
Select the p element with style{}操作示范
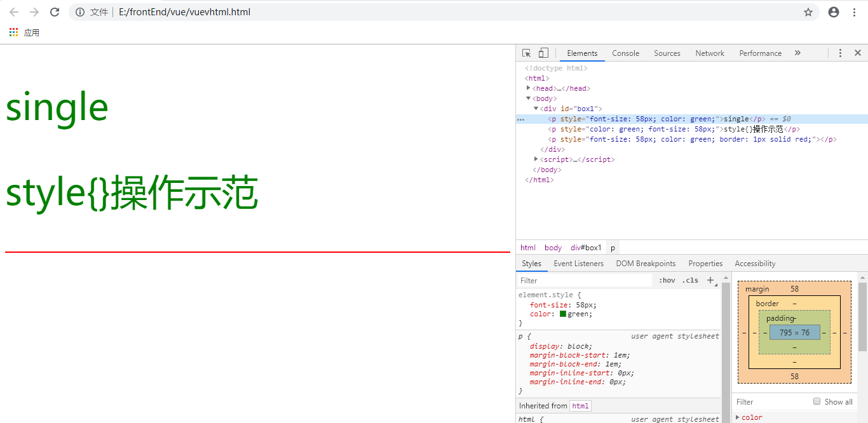[691, 129]
